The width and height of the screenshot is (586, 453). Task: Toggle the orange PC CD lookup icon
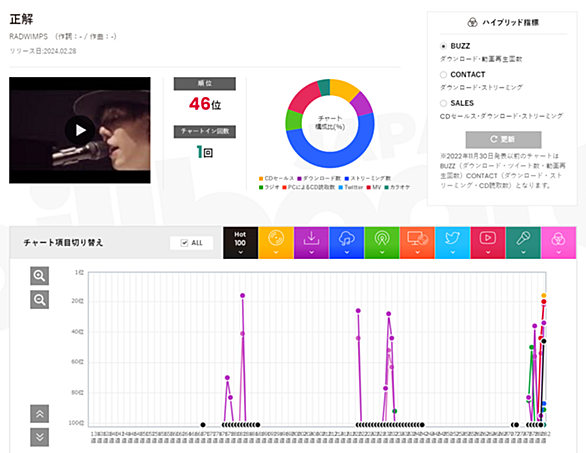click(417, 243)
